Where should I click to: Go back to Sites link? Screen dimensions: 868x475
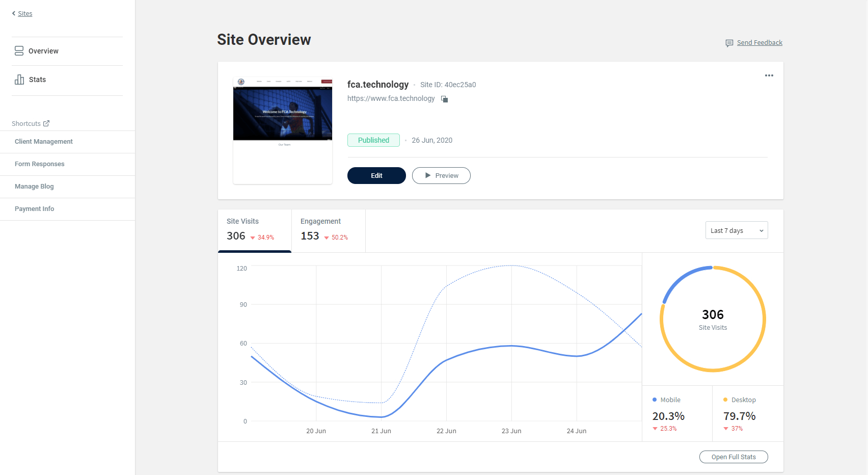pos(25,14)
